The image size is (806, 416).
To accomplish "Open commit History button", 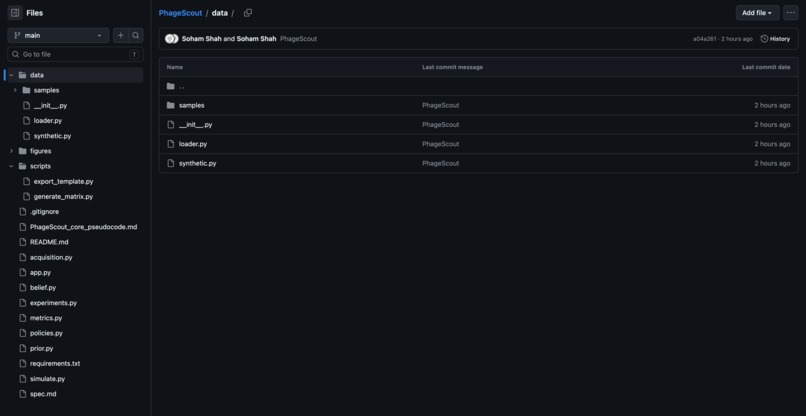I will pos(775,39).
